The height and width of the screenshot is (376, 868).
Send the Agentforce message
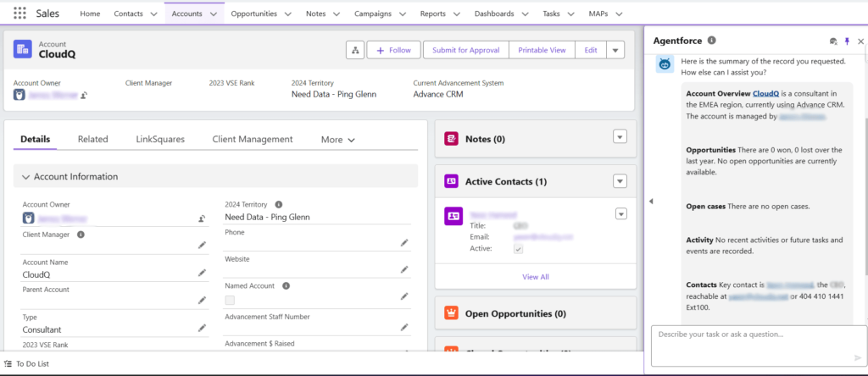pos(857,357)
